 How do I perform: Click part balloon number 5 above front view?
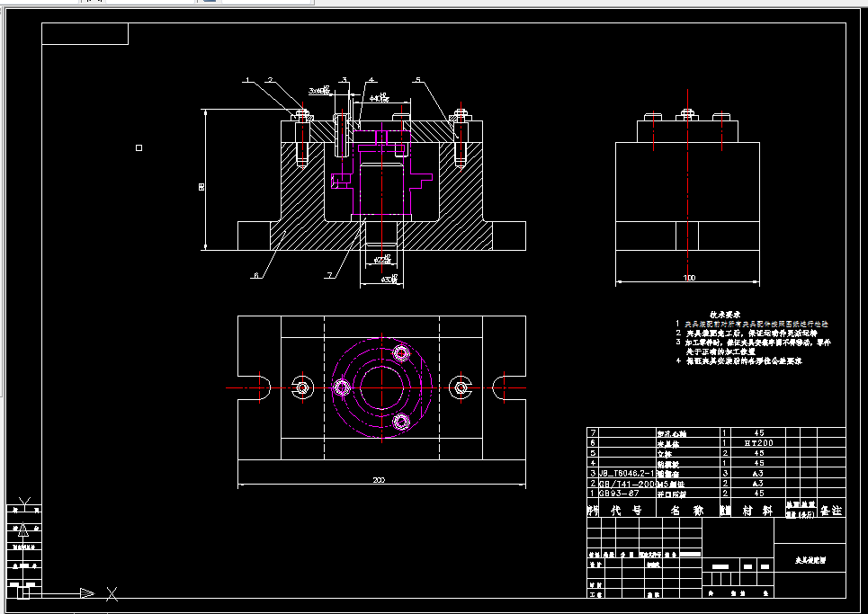tap(418, 81)
